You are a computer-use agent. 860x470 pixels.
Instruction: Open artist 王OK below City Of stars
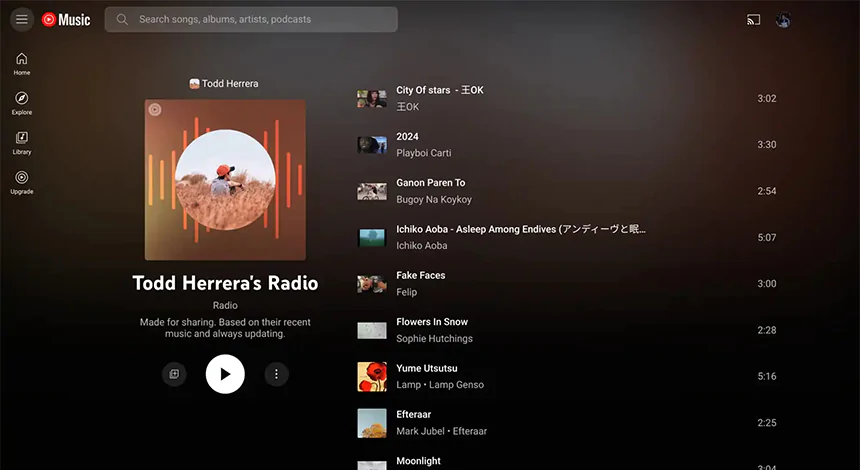(408, 107)
